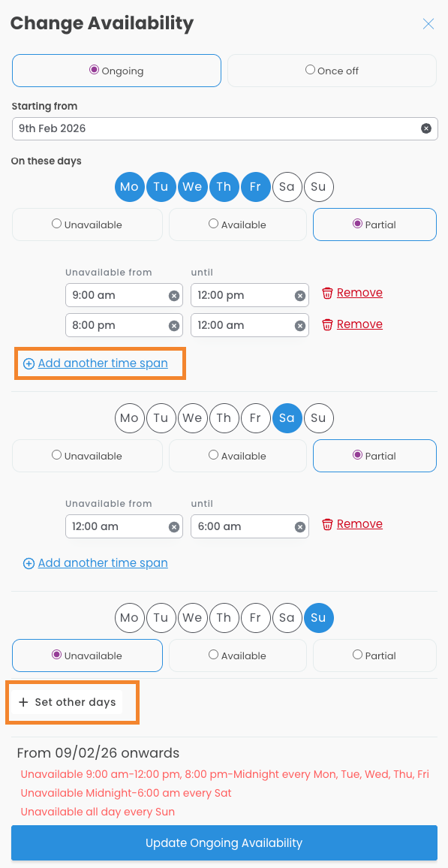The height and width of the screenshot is (868, 448).
Task: Remove the 9:00 am time span
Action: (x=352, y=293)
